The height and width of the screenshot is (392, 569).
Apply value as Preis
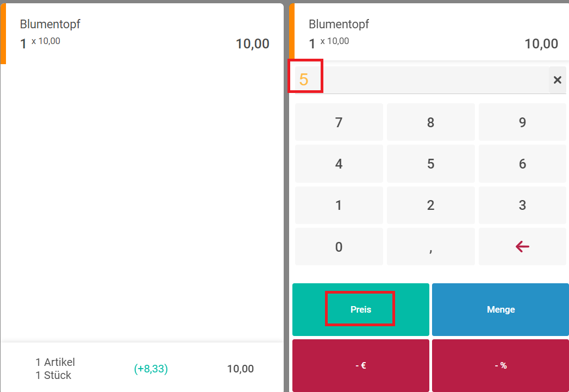tap(360, 309)
